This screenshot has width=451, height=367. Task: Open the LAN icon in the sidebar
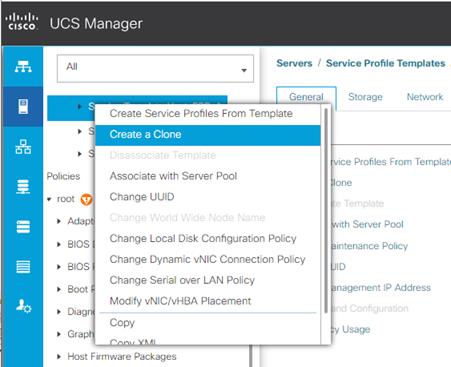tap(23, 147)
